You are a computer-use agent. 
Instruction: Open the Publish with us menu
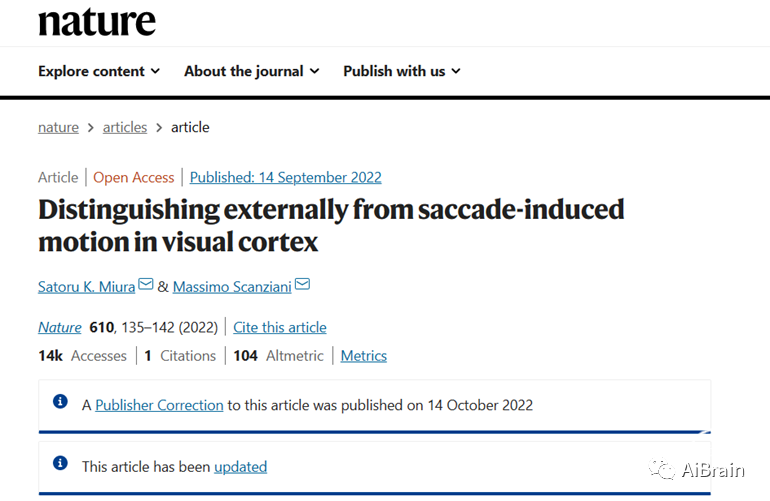(402, 71)
